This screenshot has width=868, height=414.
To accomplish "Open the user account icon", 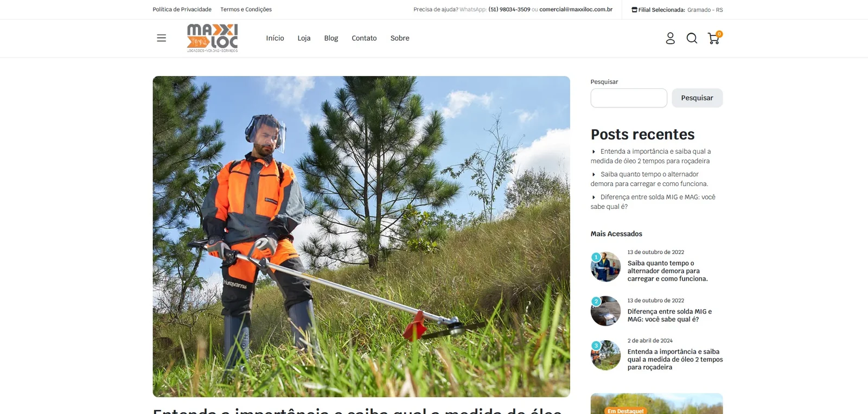I will point(671,38).
